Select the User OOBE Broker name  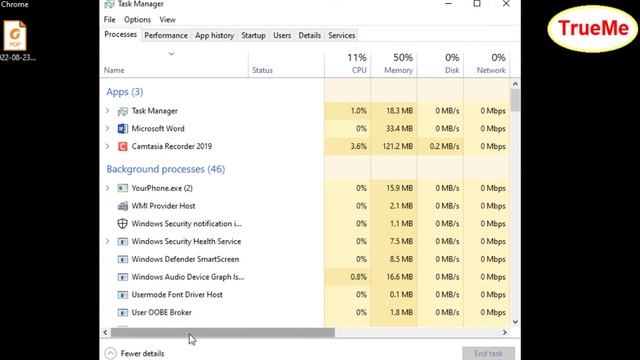pos(162,313)
